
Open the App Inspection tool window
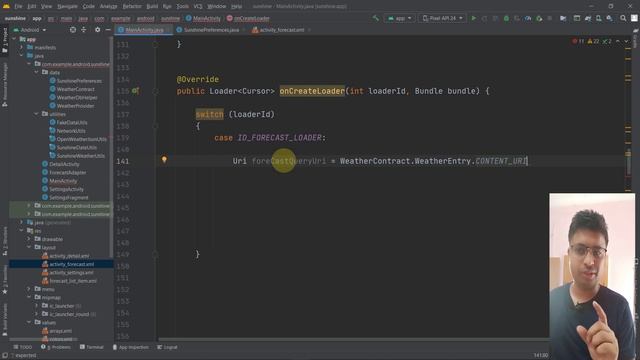[131, 347]
